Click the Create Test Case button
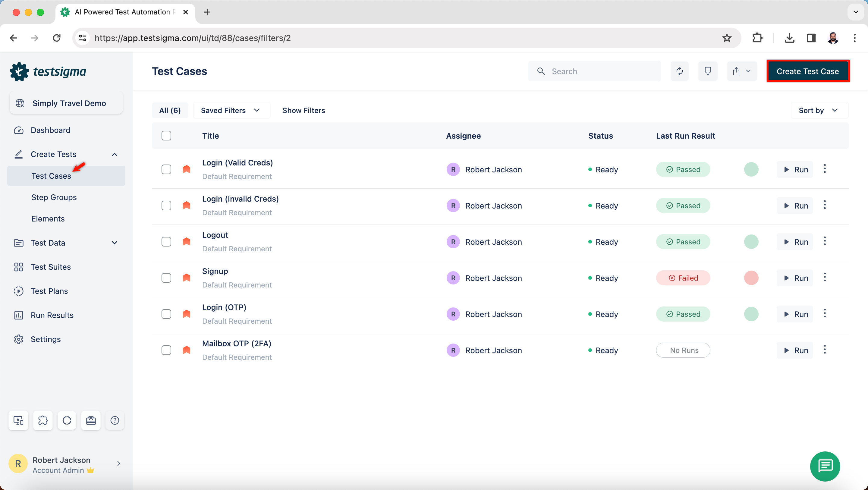 point(808,71)
